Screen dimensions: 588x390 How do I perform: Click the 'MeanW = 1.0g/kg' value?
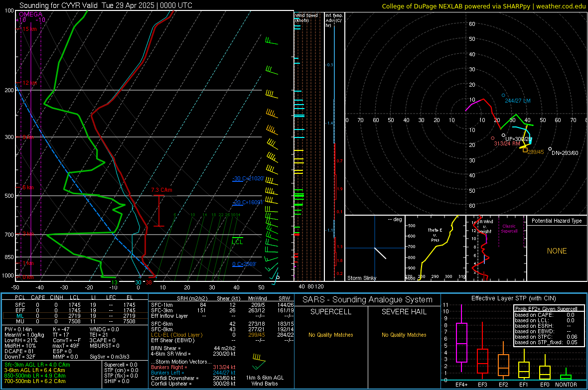[x=24, y=335]
